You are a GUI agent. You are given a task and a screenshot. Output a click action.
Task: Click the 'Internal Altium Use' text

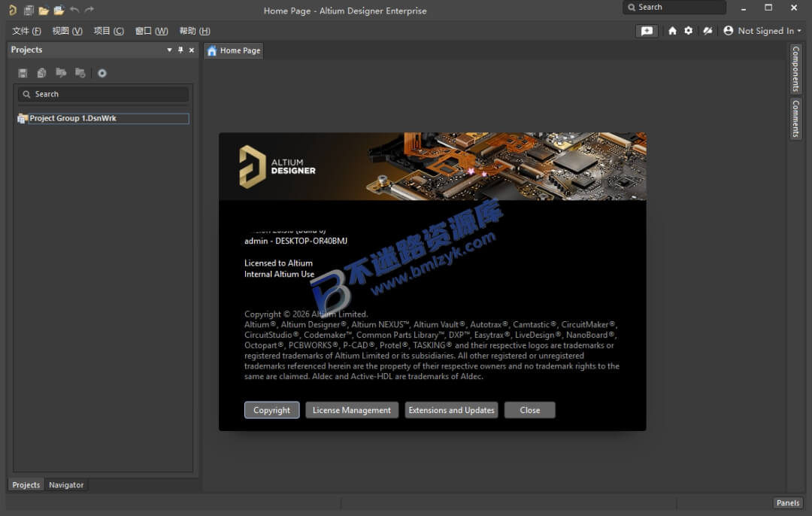click(x=279, y=274)
